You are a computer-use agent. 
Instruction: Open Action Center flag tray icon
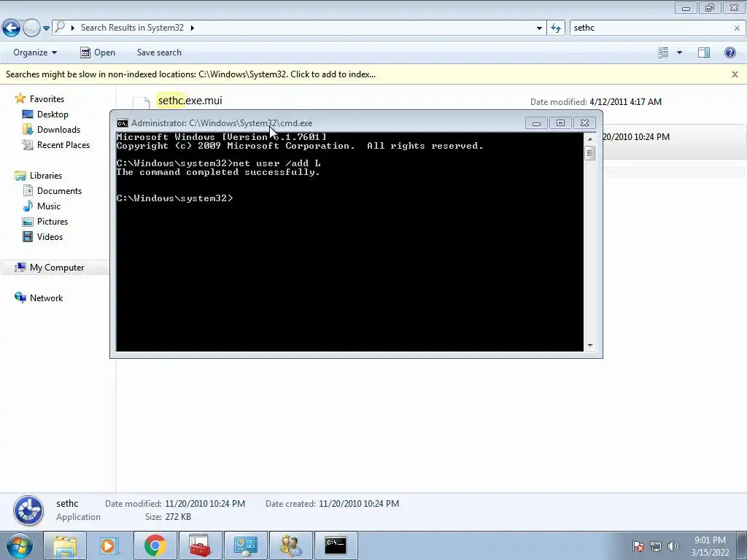(638, 546)
